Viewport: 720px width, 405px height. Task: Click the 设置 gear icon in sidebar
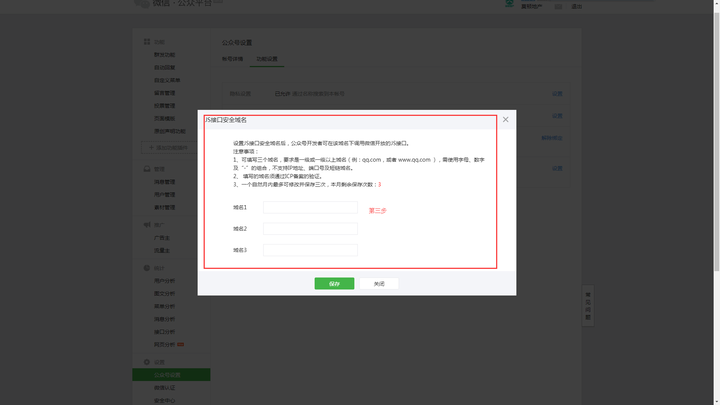click(147, 362)
